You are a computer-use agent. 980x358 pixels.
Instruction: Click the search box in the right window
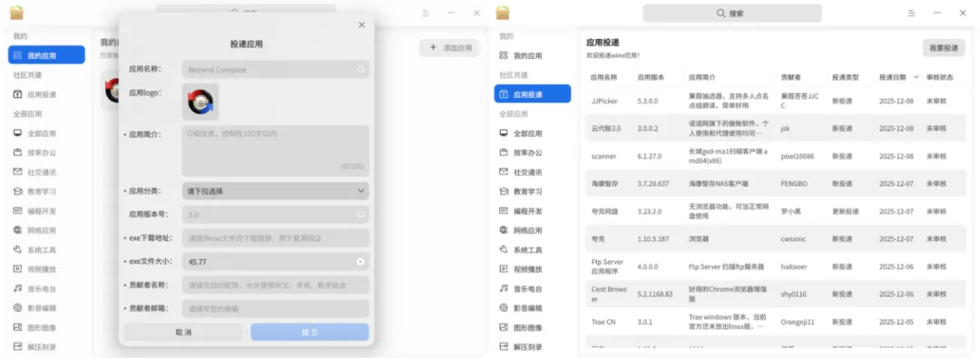point(732,13)
